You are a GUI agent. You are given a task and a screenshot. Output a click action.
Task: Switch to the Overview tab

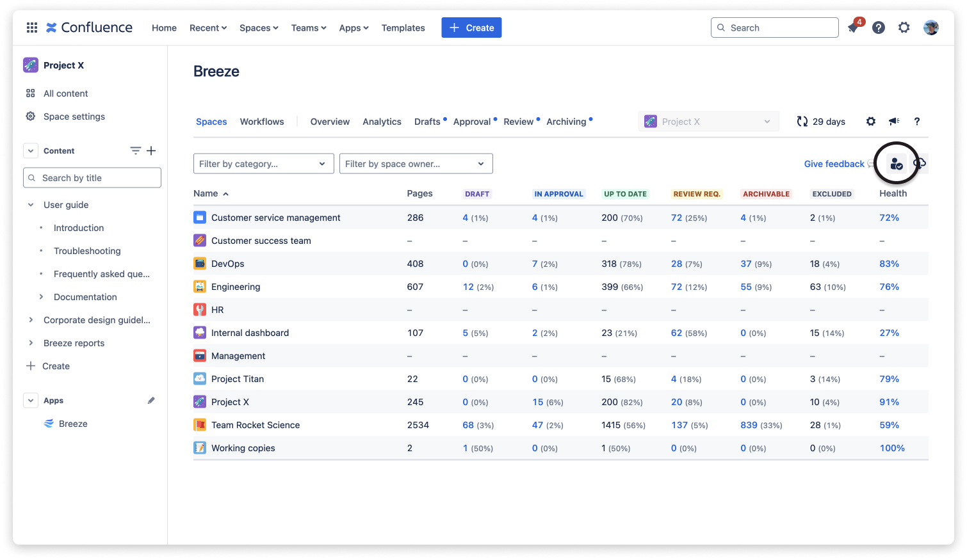point(330,122)
